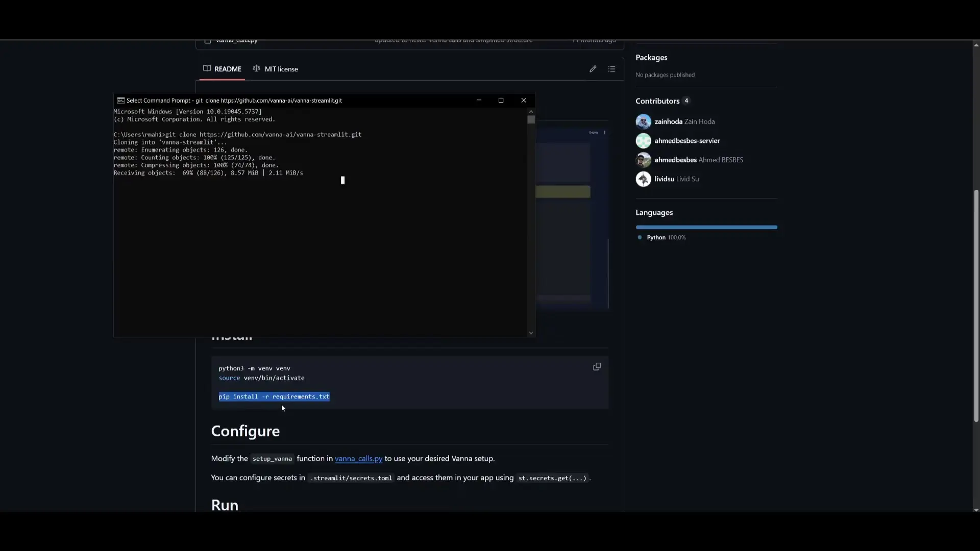
Task: Open the Contributors heading link
Action: pyautogui.click(x=657, y=101)
